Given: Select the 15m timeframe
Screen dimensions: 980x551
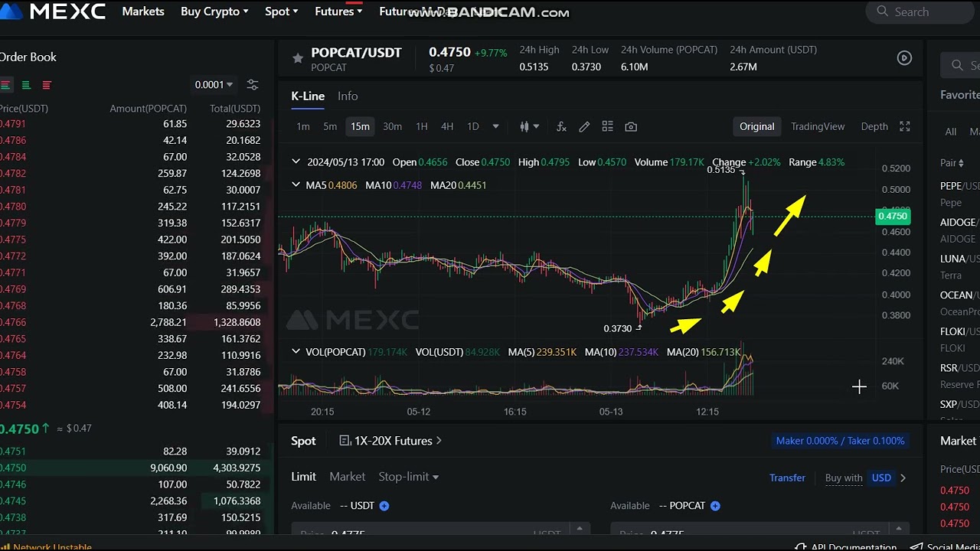Looking at the screenshot, I should point(360,126).
